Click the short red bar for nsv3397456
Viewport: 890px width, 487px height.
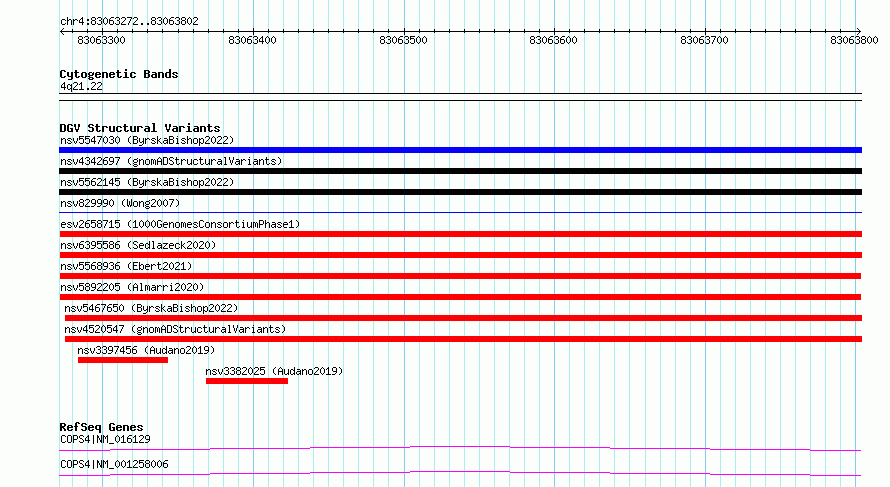coord(123,360)
